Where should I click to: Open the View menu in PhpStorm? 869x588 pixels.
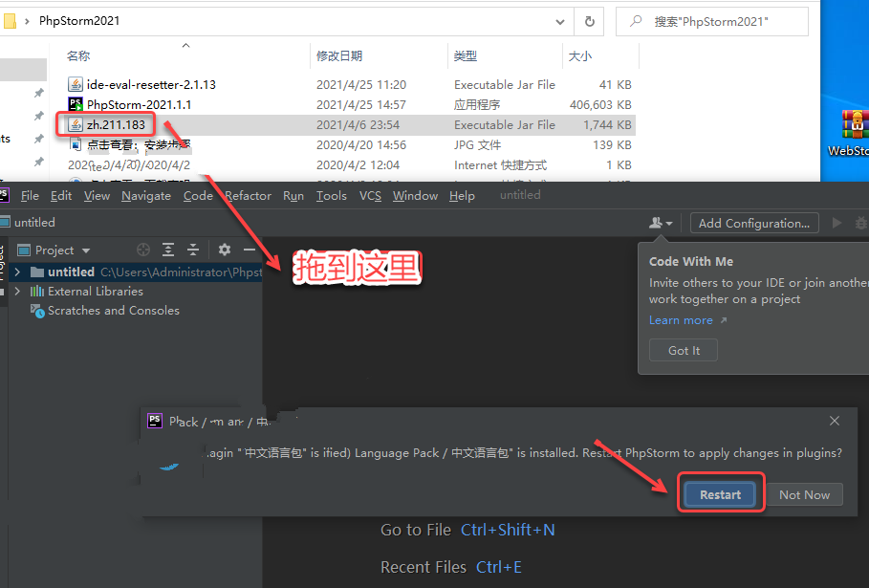(97, 196)
